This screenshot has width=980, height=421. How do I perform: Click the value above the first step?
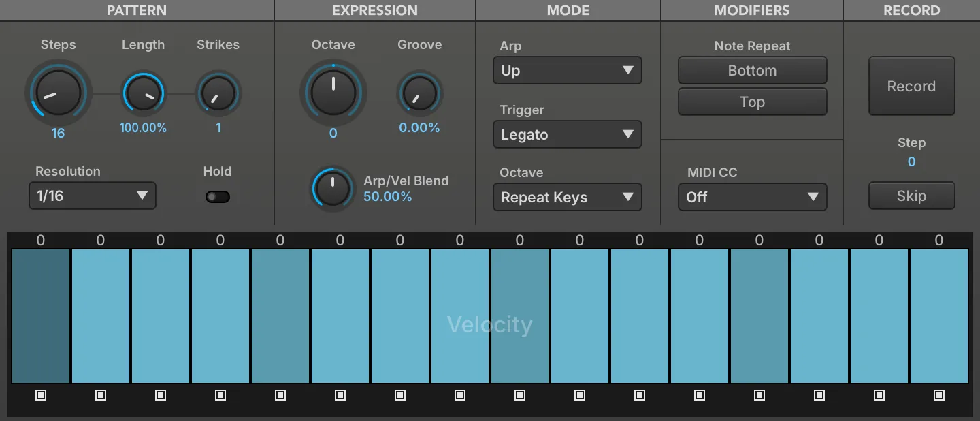41,240
